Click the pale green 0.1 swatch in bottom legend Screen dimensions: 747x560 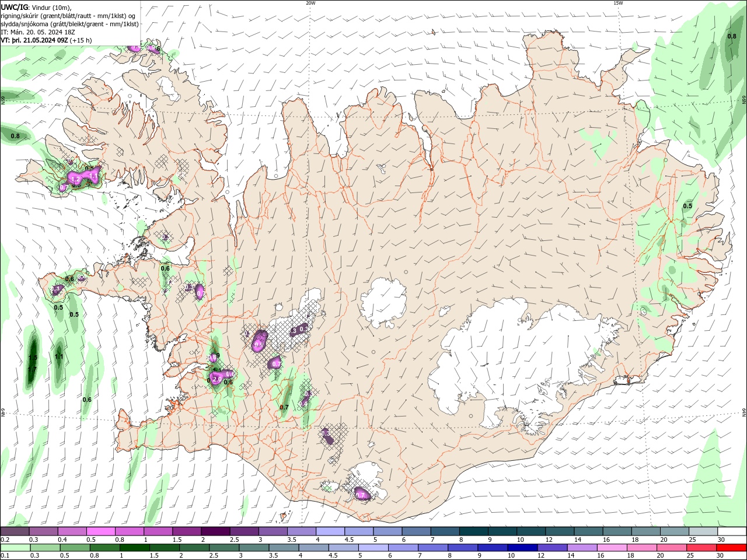point(15,548)
